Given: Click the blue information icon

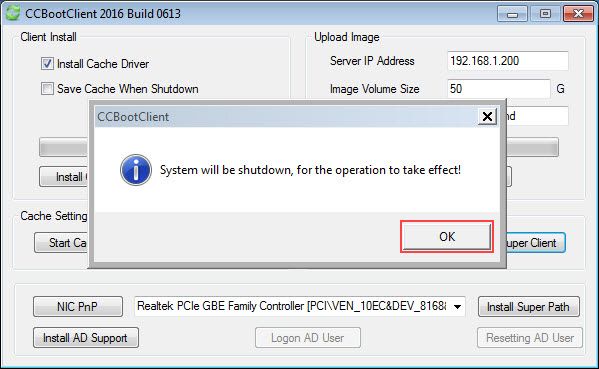Looking at the screenshot, I should [x=136, y=170].
